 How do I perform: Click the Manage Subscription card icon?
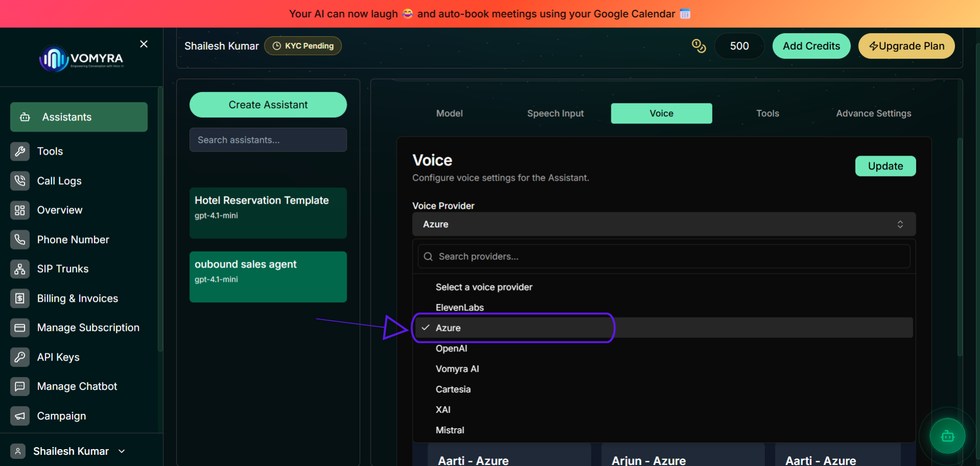(20, 327)
